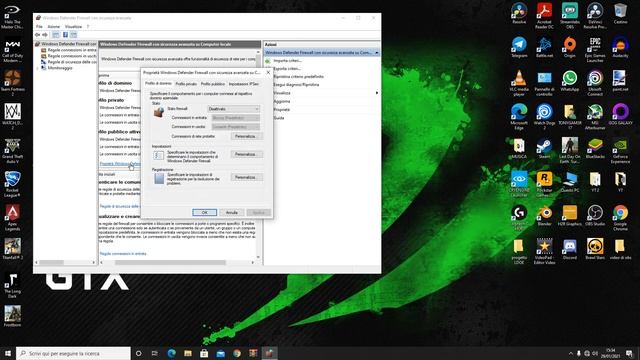Open the Cestino recycle bin icon
This screenshot has width=640, height=360.
pos(620,13)
